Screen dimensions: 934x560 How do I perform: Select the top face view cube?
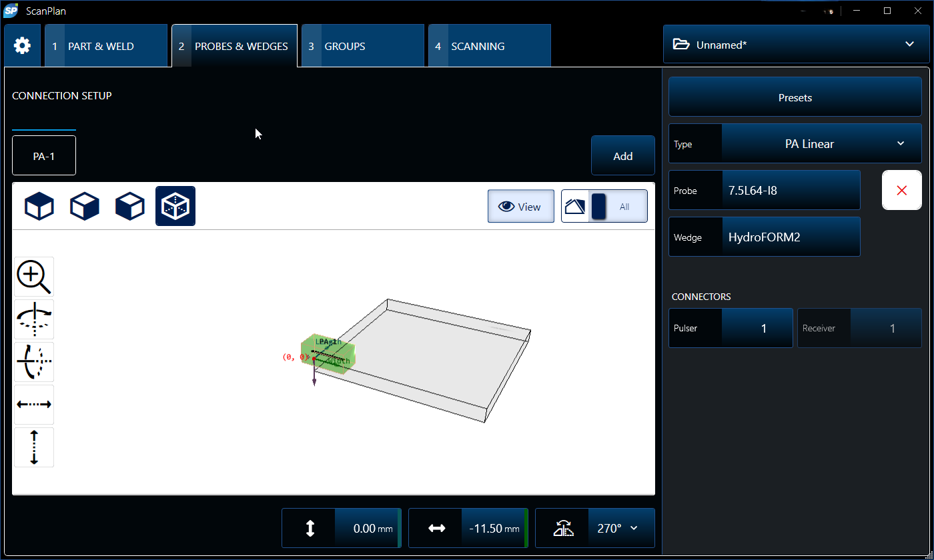coord(39,206)
